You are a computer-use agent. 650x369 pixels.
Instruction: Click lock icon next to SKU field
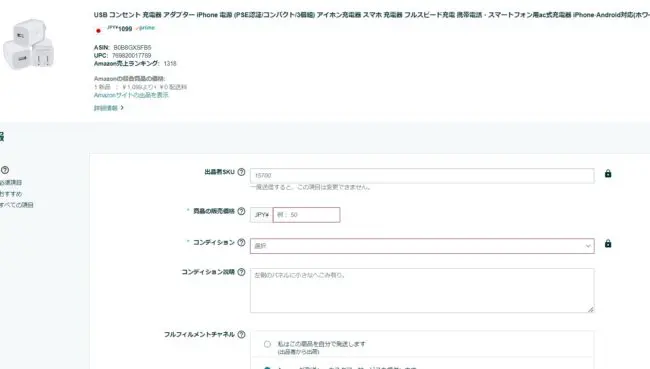(x=608, y=173)
